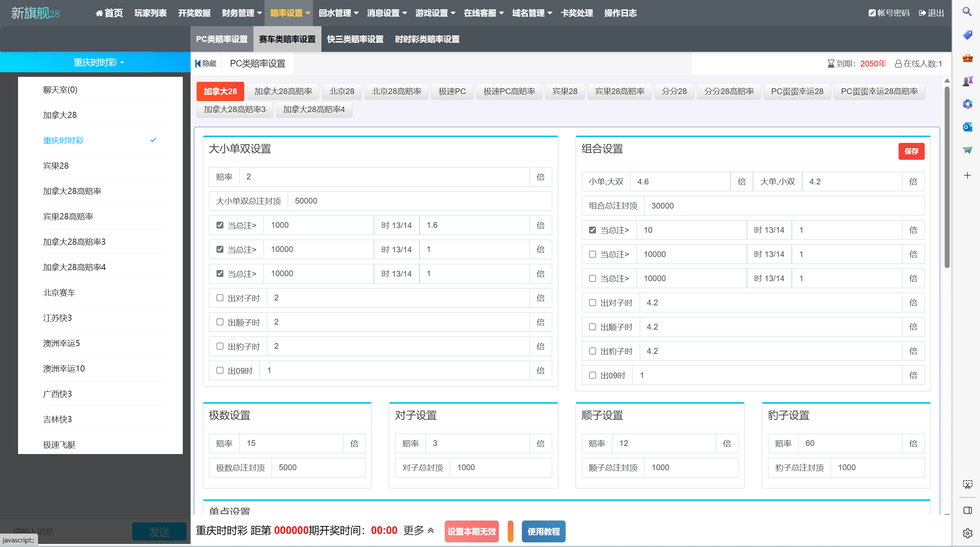
Task: Click the 退出 logout icon
Action: (x=922, y=13)
